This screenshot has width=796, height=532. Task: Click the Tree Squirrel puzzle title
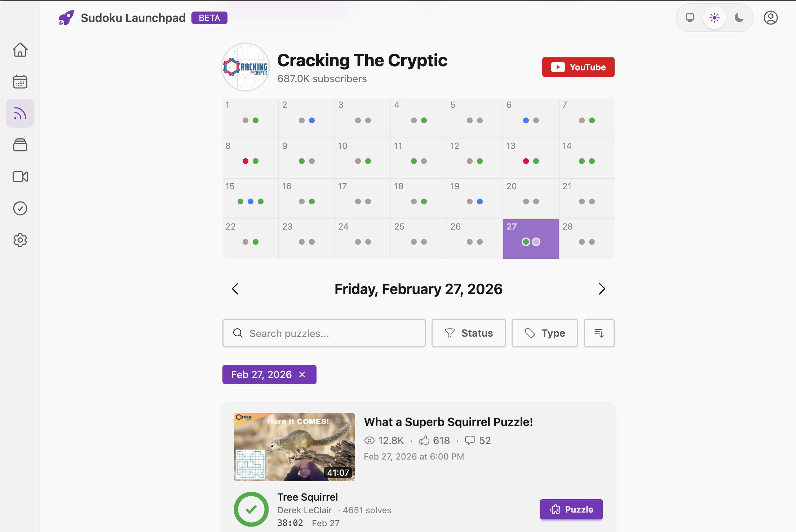tap(308, 497)
